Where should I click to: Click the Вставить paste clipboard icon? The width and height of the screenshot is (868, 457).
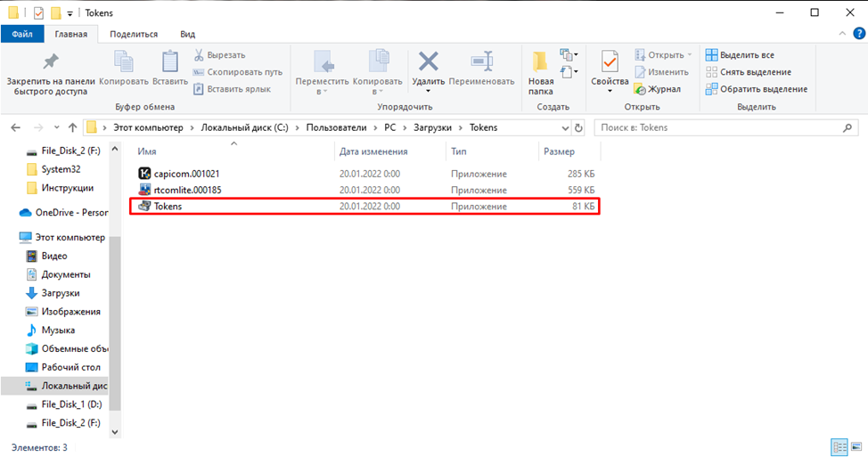click(170, 61)
